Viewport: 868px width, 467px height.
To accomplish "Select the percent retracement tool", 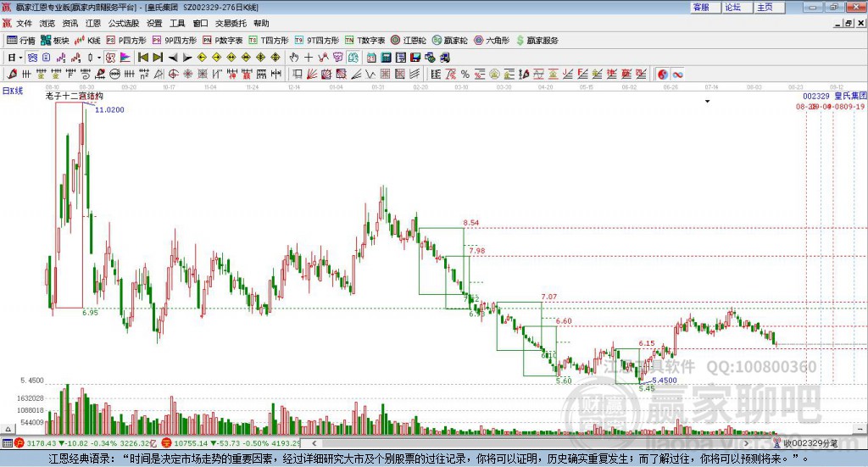I will coord(465,74).
